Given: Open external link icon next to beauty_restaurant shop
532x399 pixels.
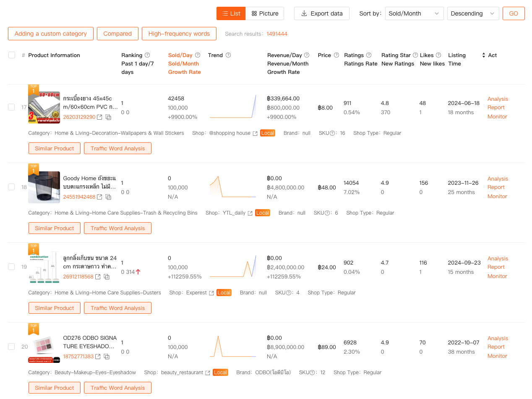Looking at the screenshot, I should pyautogui.click(x=208, y=373).
